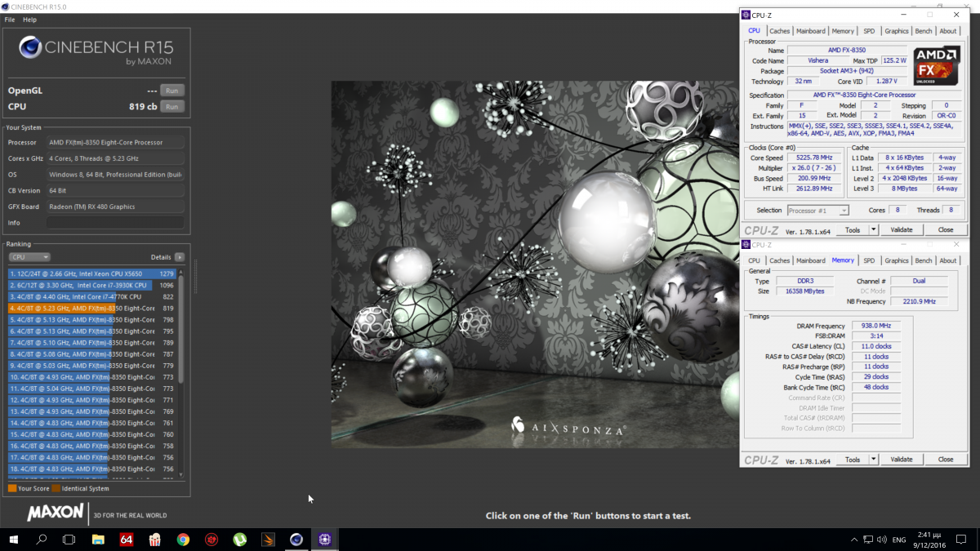Open the File menu in Cinebench
The width and height of the screenshot is (980, 551).
tap(10, 20)
